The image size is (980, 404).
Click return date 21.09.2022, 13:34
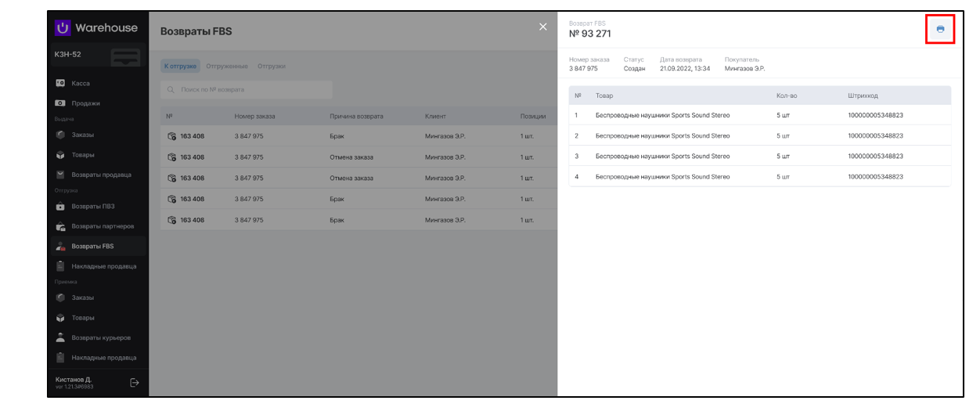pyautogui.click(x=685, y=68)
